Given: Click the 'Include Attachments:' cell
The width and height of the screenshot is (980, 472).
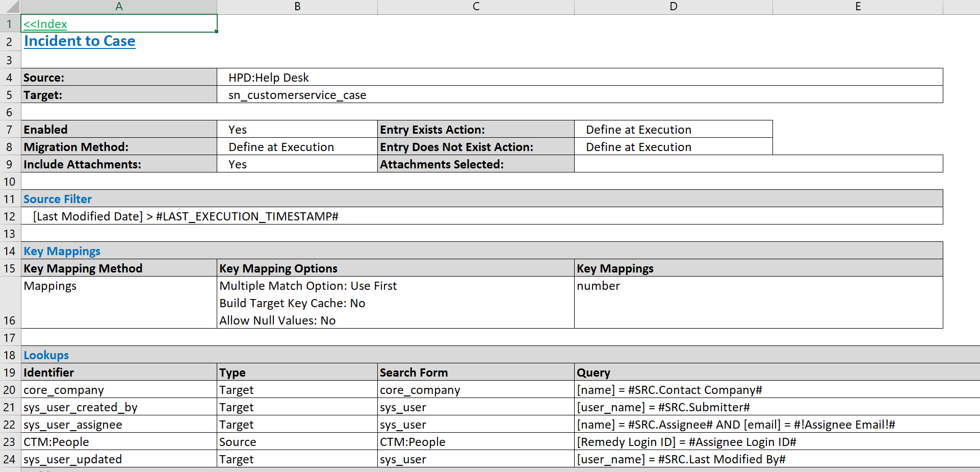Looking at the screenshot, I should (x=119, y=164).
